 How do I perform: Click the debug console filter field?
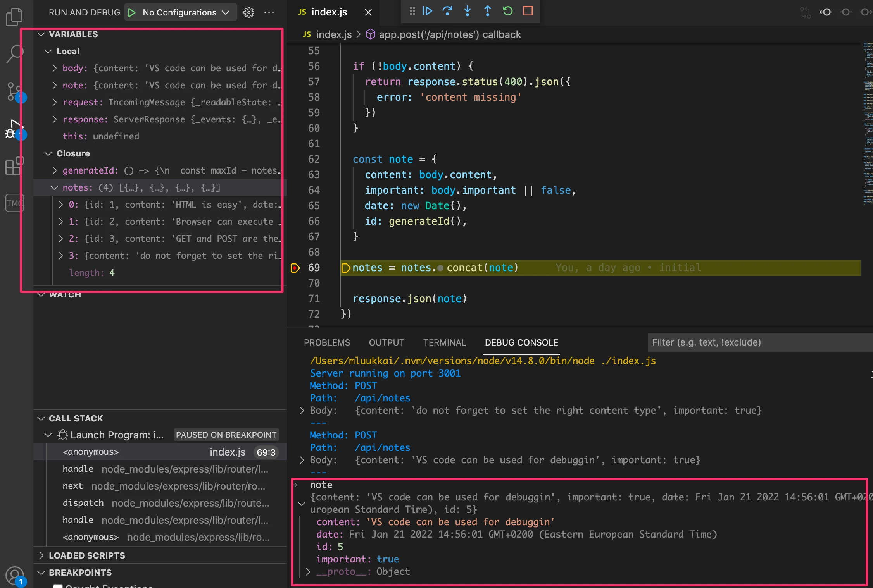click(760, 342)
